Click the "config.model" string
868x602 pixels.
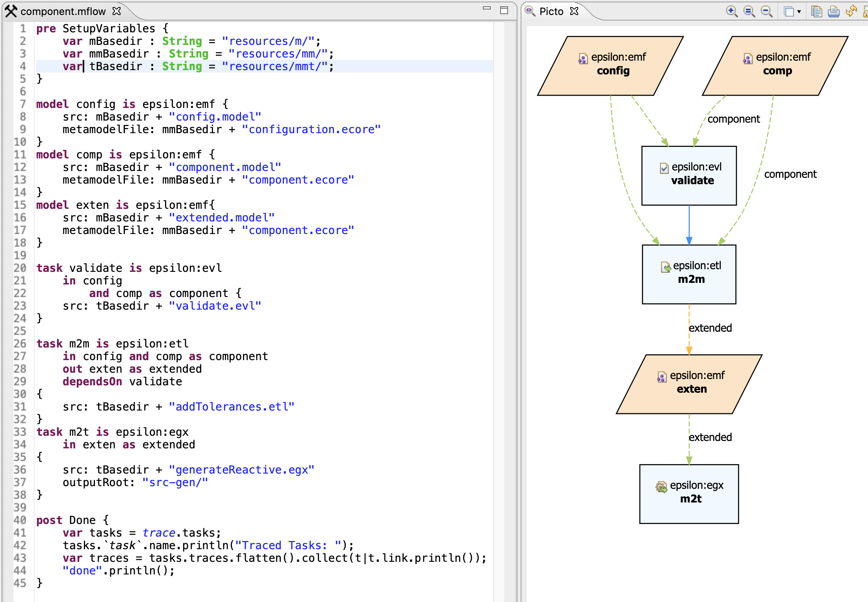tap(215, 117)
